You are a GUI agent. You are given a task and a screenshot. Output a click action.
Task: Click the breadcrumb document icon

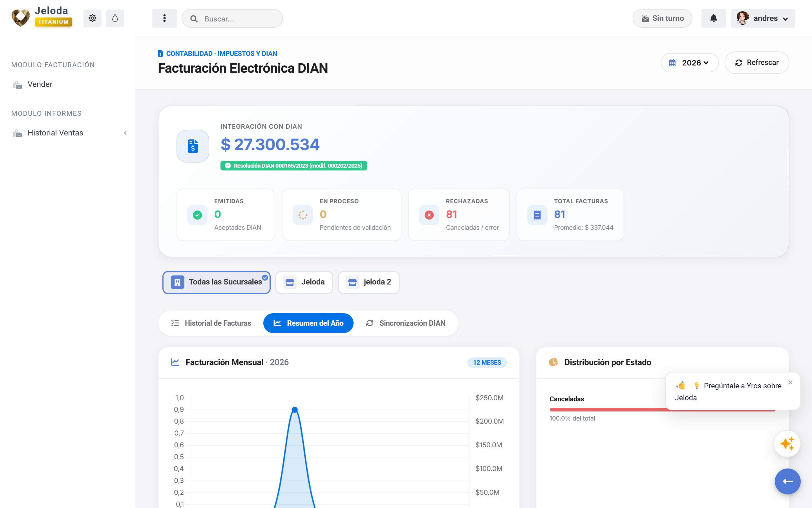(160, 53)
